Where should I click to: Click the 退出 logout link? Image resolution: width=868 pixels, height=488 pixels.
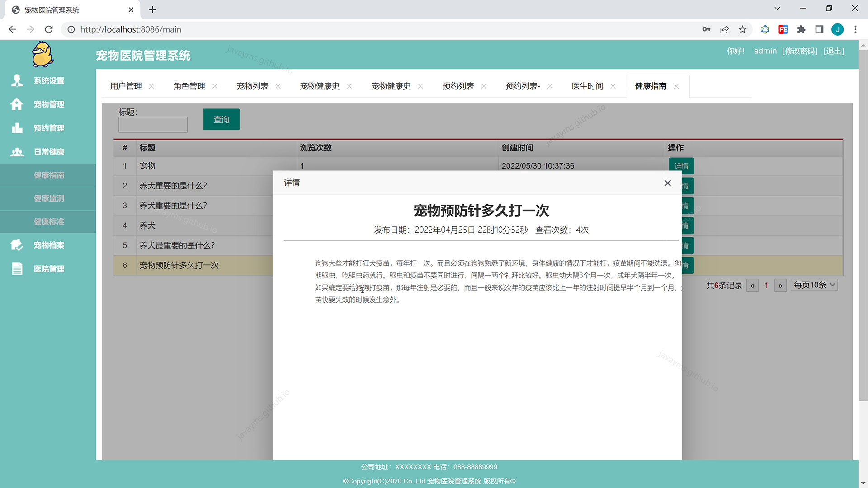[834, 51]
